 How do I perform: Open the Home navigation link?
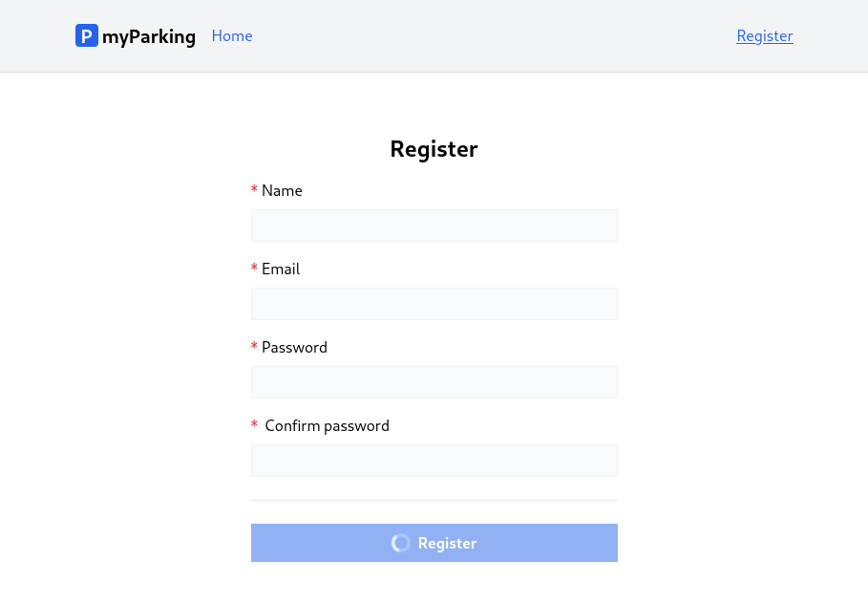pyautogui.click(x=232, y=36)
